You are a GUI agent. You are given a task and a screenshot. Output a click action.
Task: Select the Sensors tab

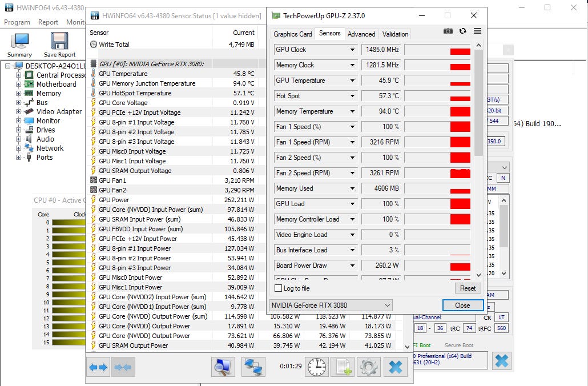point(329,33)
